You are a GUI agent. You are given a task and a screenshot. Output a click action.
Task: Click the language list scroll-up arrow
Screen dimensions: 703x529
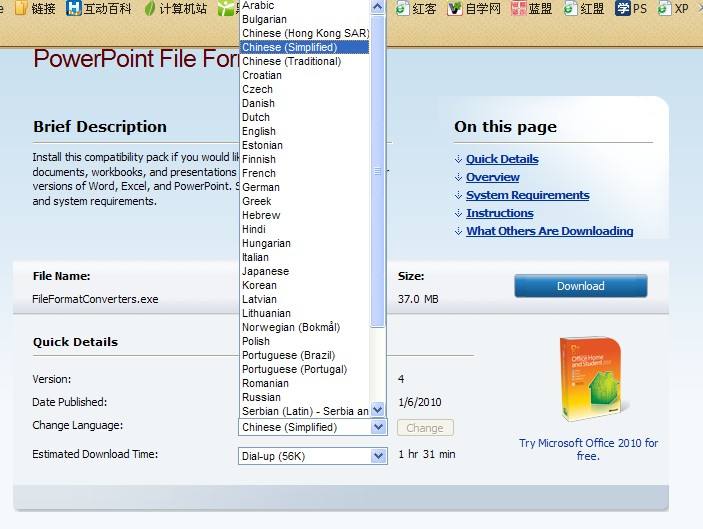[x=378, y=7]
